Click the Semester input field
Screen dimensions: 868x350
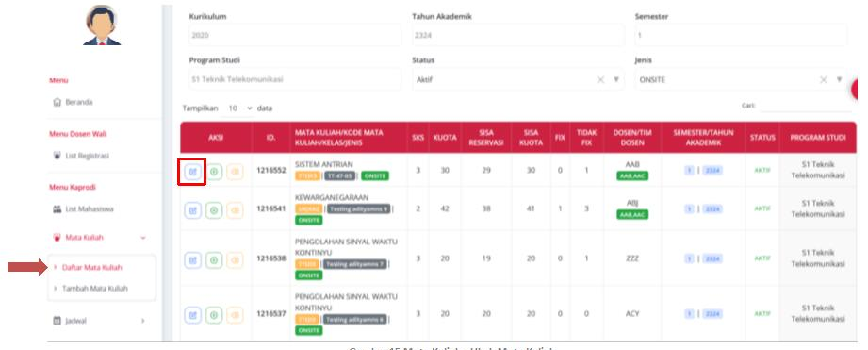pos(741,35)
